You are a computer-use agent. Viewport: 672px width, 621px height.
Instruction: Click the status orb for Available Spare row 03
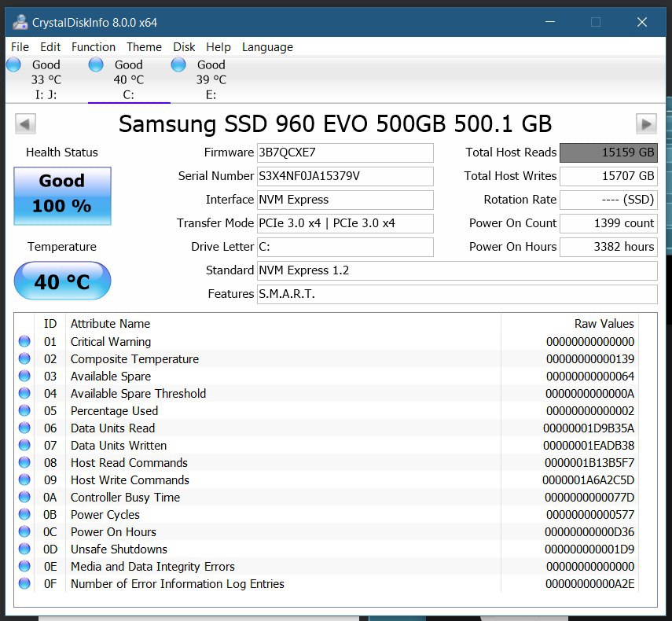(24, 376)
